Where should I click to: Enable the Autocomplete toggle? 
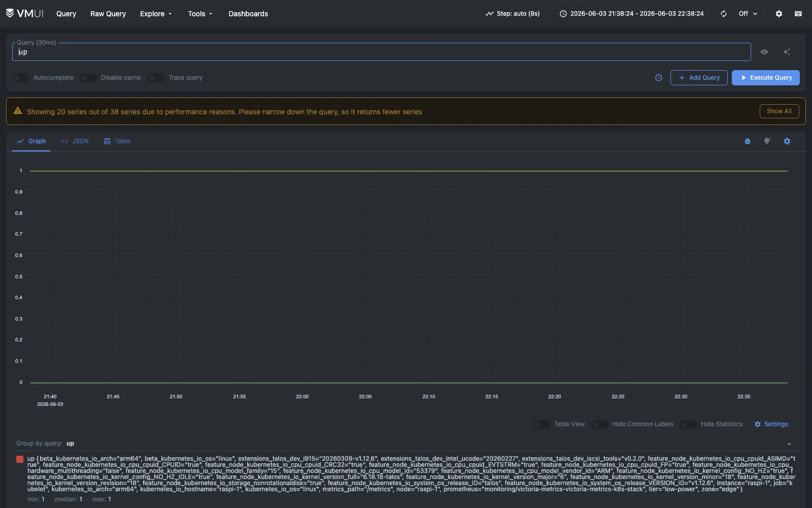pos(21,78)
